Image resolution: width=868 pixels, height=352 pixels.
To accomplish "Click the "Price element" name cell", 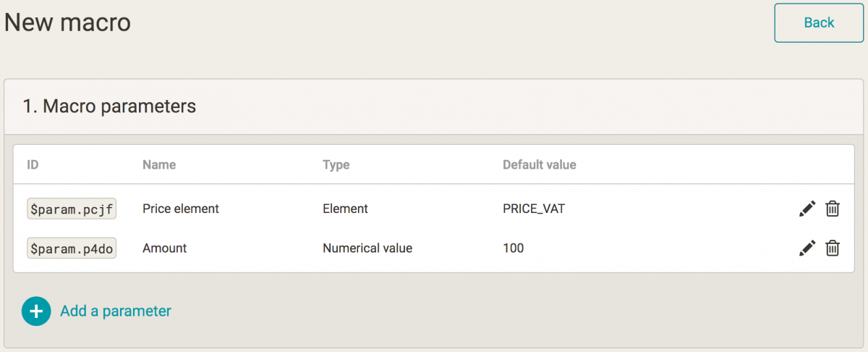I will pos(181,209).
